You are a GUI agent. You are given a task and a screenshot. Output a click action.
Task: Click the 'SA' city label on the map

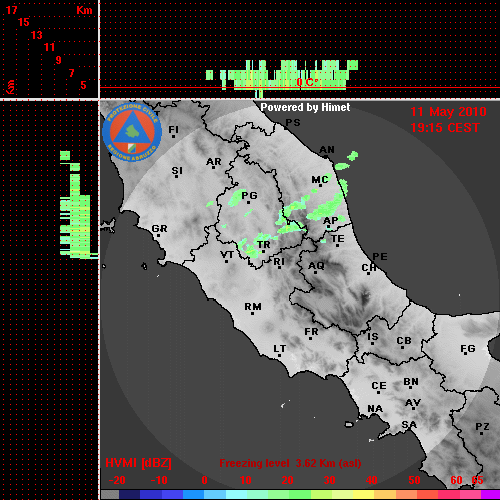[409, 425]
